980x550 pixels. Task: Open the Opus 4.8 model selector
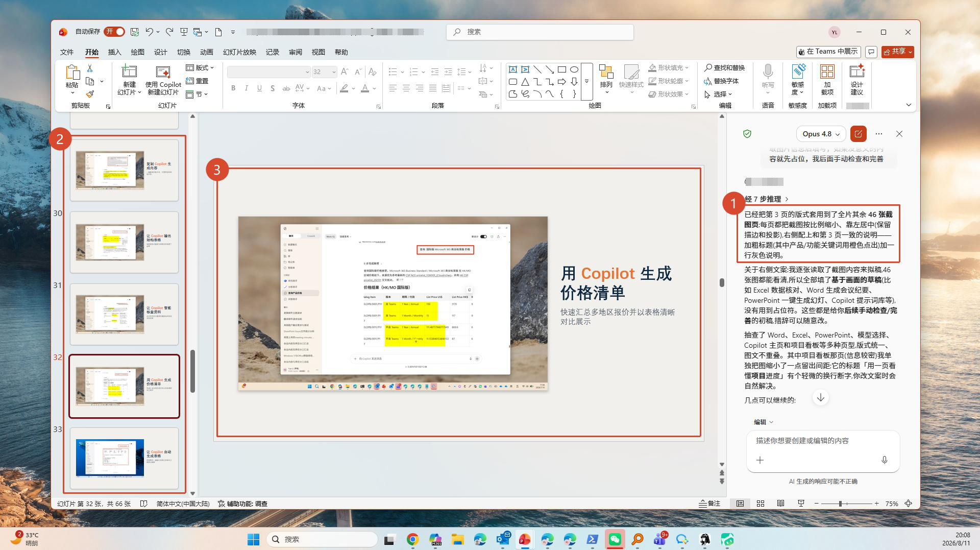coord(821,134)
